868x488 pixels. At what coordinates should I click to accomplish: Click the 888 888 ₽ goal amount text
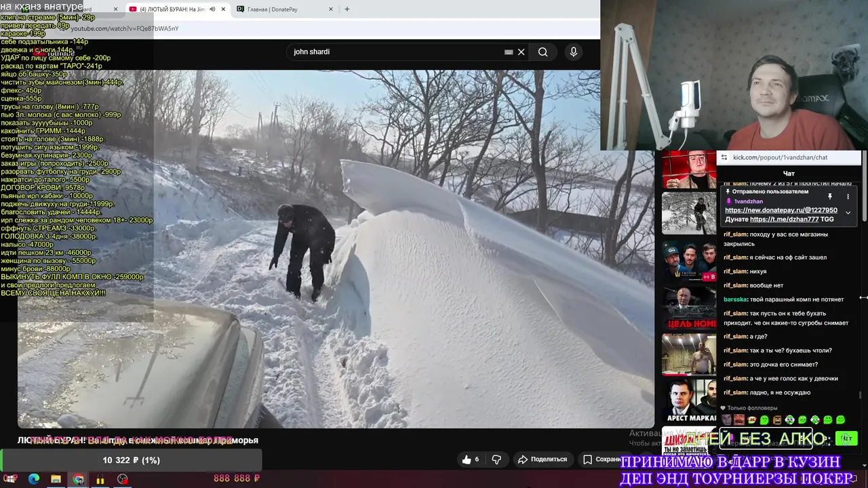pos(237,479)
